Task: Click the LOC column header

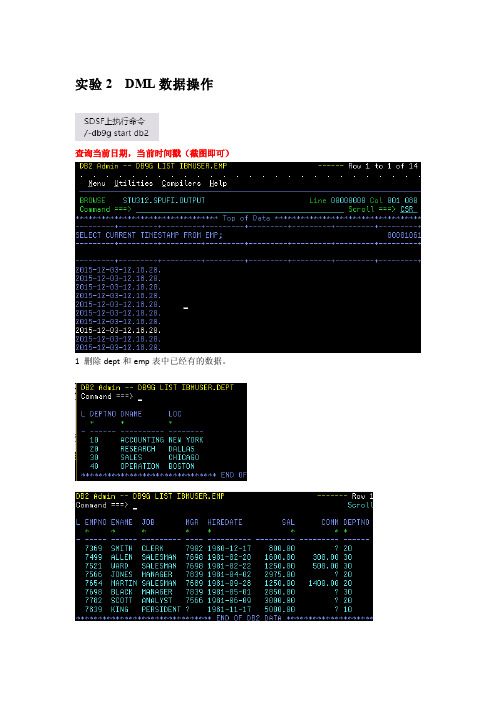Action: [175, 414]
